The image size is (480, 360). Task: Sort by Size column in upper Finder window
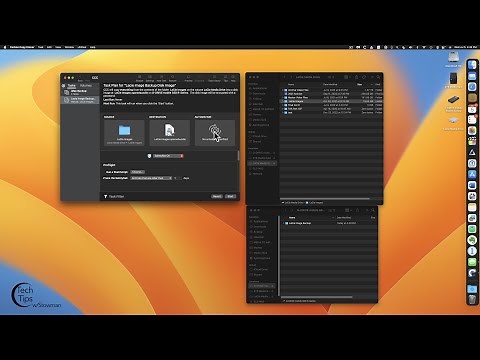pyautogui.click(x=360, y=85)
